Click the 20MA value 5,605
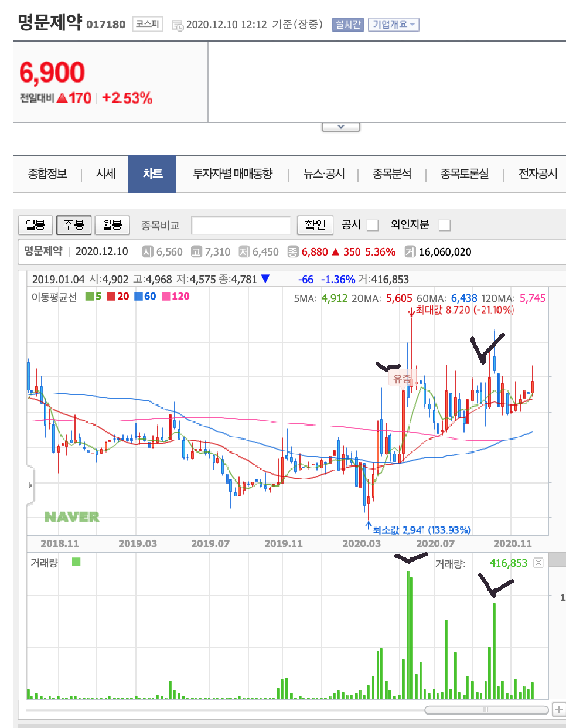Image resolution: width=566 pixels, height=728 pixels. [x=399, y=298]
